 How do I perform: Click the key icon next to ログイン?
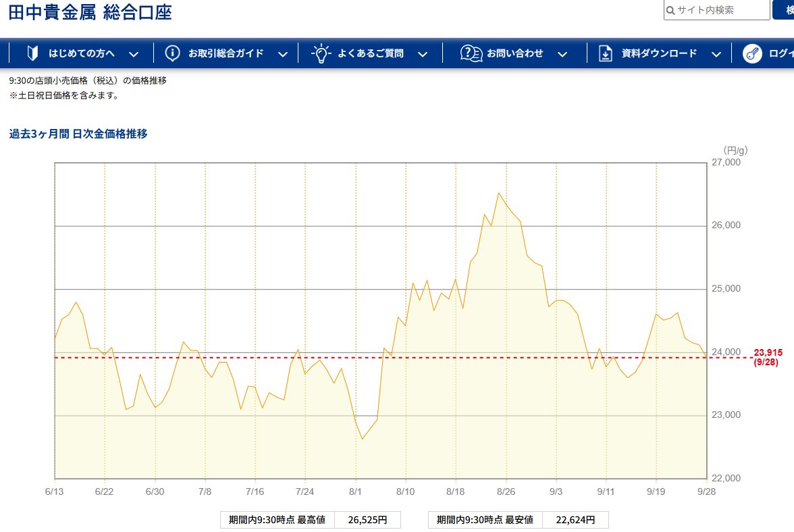(x=752, y=53)
